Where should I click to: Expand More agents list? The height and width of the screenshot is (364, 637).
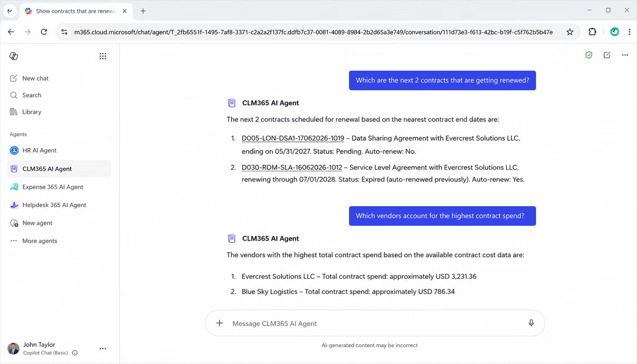coord(59,241)
